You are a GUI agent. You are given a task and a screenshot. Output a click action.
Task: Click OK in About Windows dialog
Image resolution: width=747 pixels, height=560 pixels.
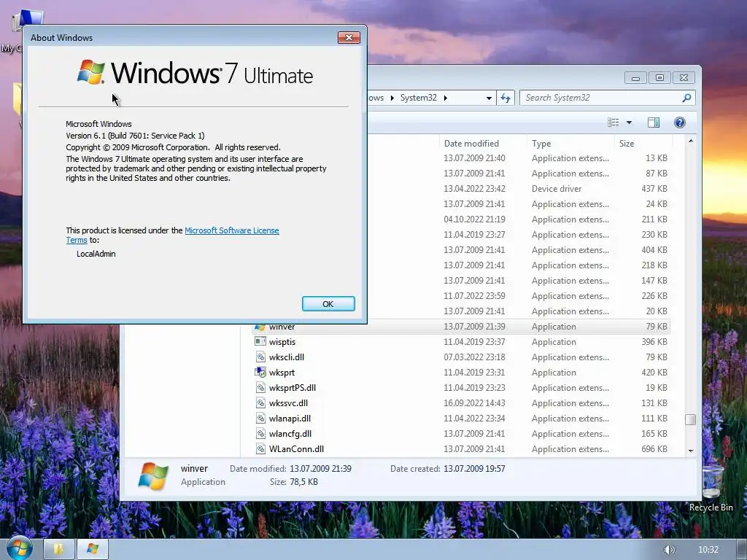328,304
